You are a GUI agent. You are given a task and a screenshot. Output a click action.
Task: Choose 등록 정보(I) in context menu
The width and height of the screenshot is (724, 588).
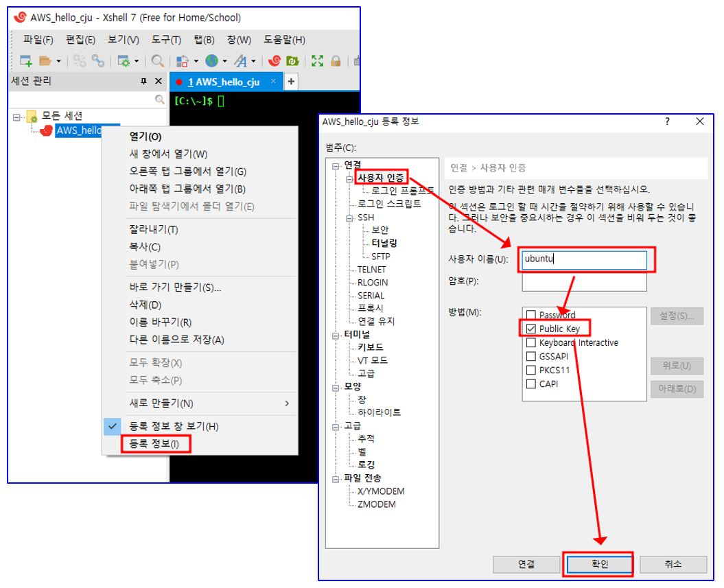click(x=154, y=444)
